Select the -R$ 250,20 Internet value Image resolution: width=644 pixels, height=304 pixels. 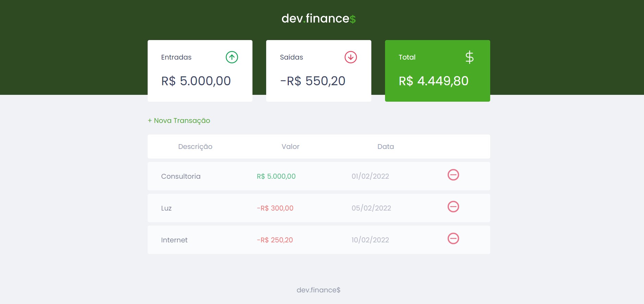tap(275, 240)
